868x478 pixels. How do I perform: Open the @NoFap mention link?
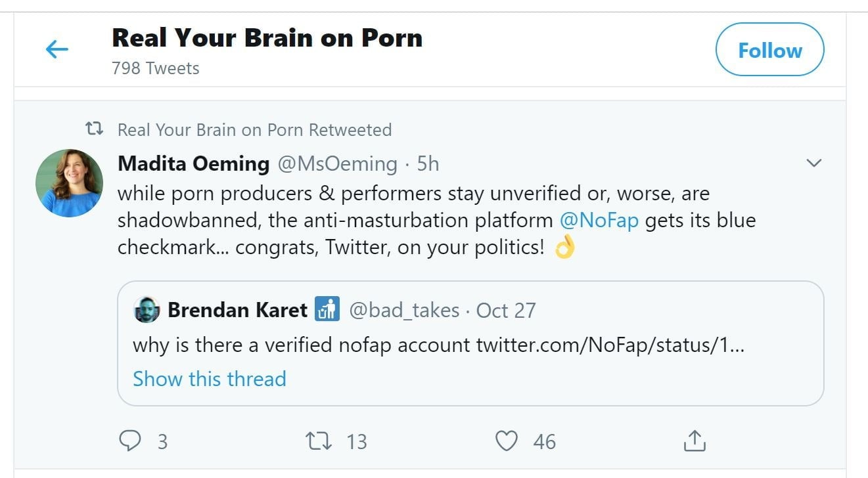click(x=599, y=220)
